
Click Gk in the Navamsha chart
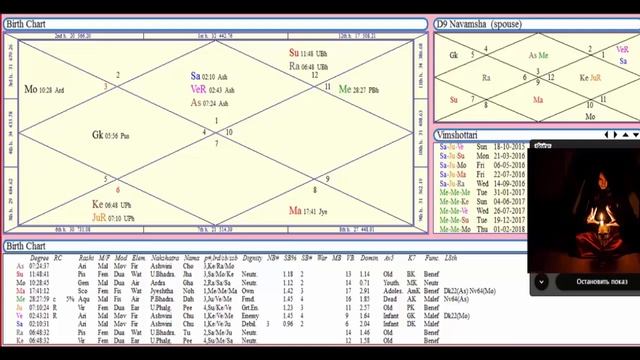point(453,55)
